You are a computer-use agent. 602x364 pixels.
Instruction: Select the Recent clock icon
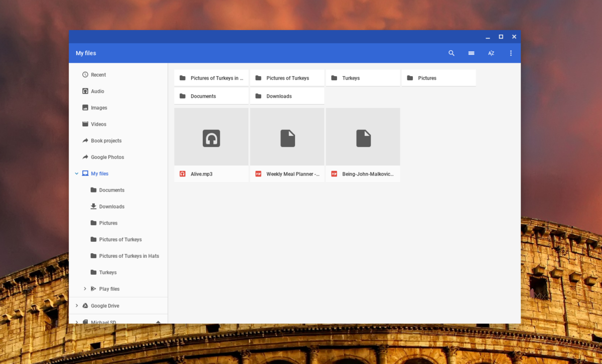pos(85,75)
